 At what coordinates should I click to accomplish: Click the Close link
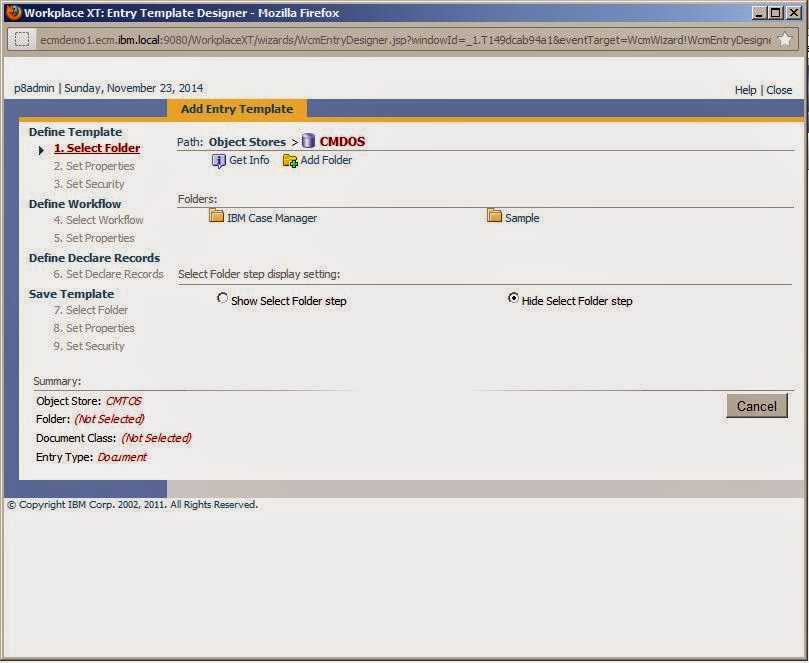779,89
